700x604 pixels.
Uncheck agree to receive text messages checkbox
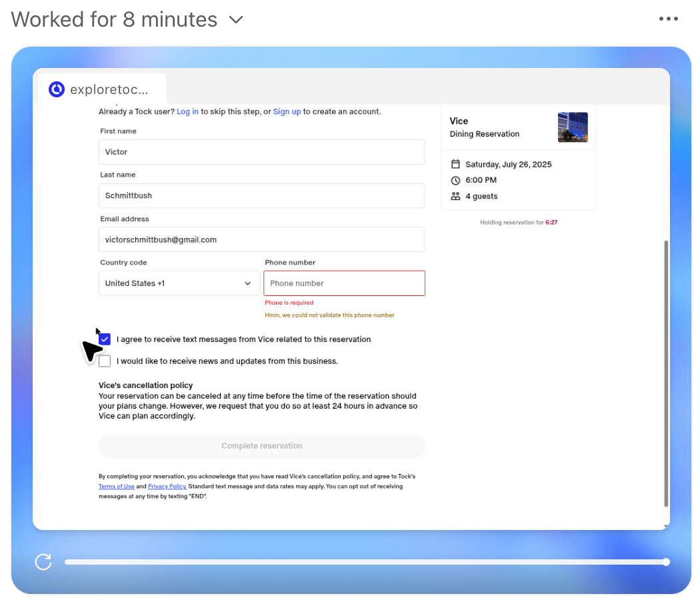coord(105,339)
